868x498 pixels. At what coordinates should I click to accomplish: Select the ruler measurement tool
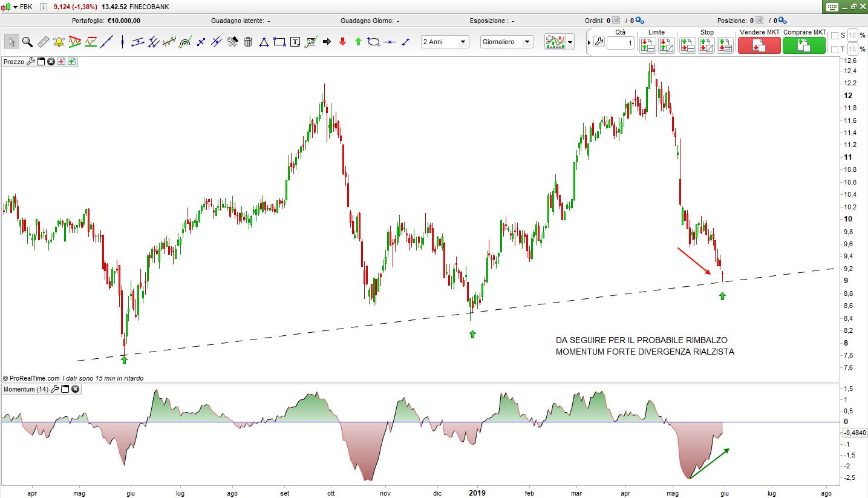tap(43, 42)
